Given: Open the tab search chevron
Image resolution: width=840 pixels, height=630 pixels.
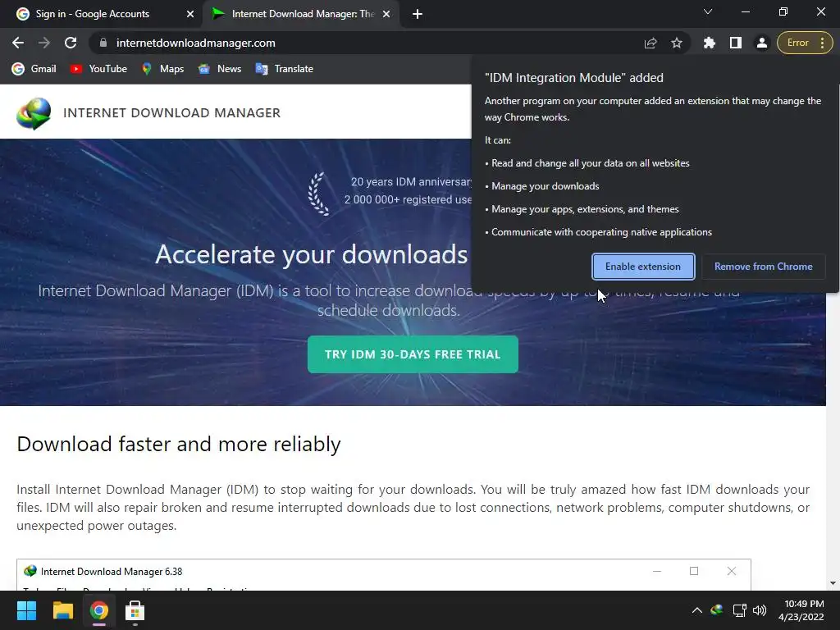Looking at the screenshot, I should tap(708, 11).
